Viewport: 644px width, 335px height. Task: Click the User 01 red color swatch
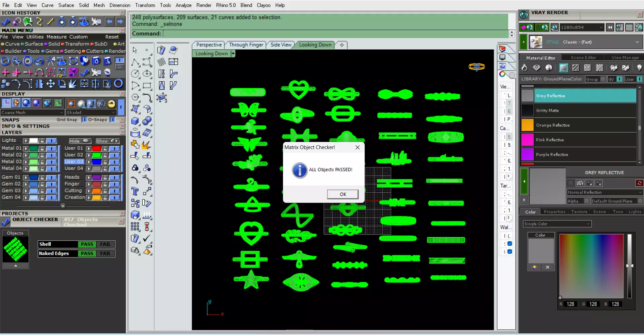[x=97, y=148]
